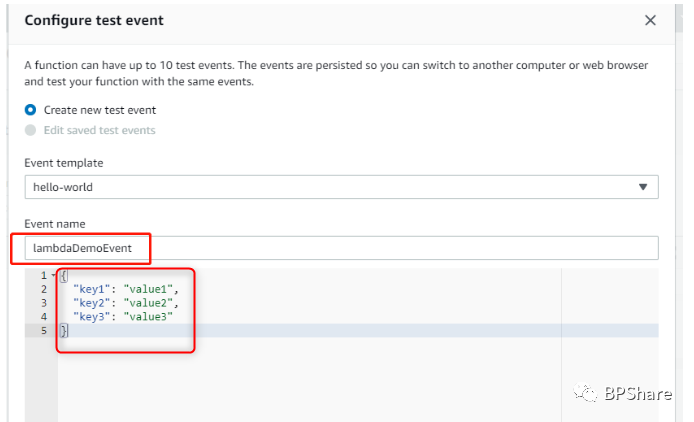Click line number 3 in the editor gutter
The height and width of the screenshot is (422, 694).
pyautogui.click(x=43, y=303)
